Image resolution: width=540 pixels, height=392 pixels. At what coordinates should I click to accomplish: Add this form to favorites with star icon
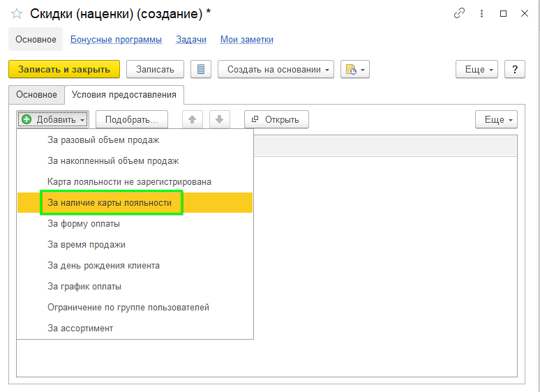[17, 13]
